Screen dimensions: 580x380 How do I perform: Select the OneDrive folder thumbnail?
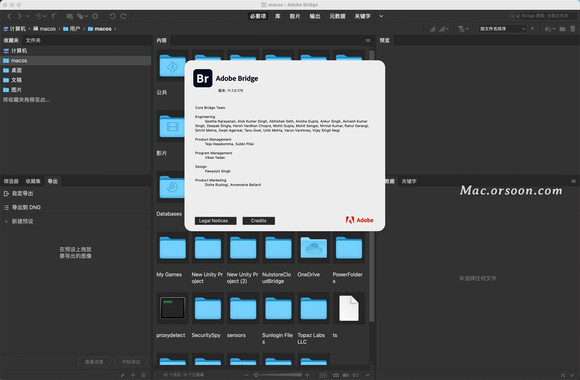pos(313,248)
